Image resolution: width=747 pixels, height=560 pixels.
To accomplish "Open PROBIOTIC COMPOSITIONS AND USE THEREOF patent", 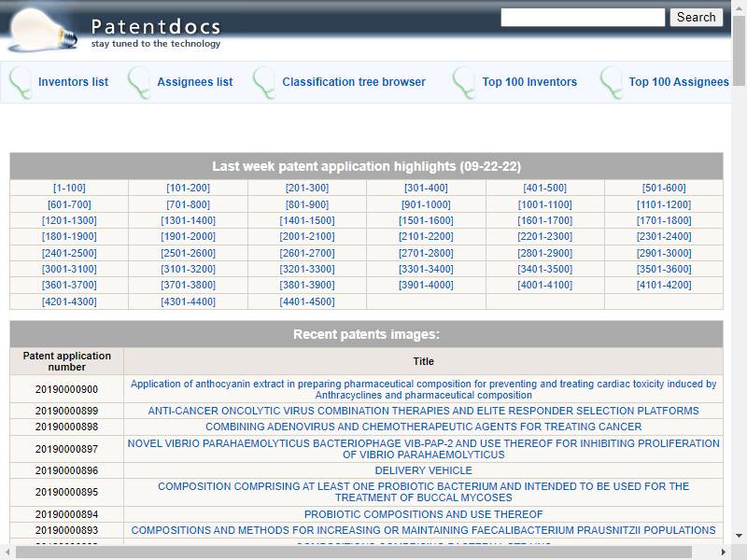I will pyautogui.click(x=424, y=514).
